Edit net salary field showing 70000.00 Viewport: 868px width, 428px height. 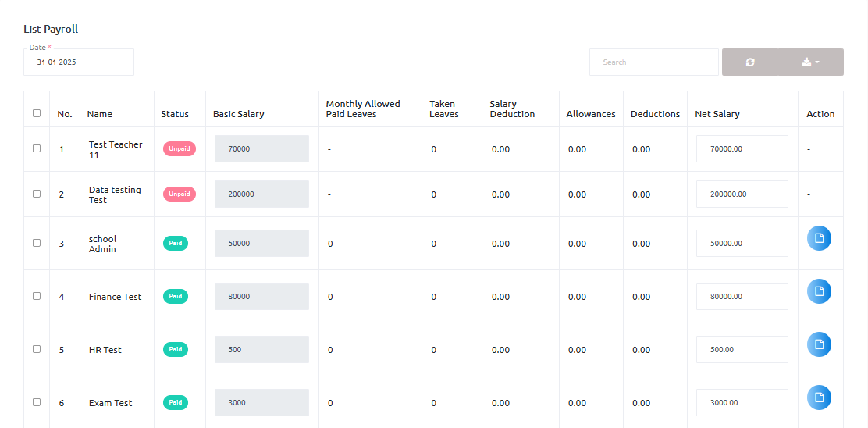click(742, 148)
